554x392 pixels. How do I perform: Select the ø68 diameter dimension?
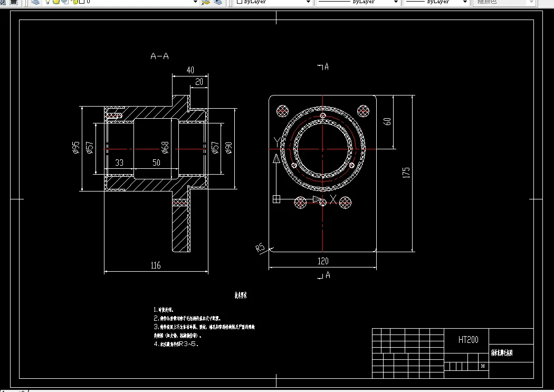coord(165,148)
